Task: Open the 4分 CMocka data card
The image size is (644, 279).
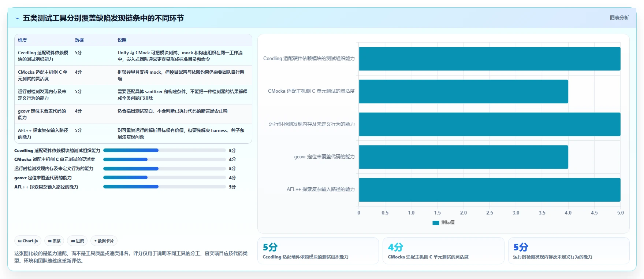Action: [443, 251]
